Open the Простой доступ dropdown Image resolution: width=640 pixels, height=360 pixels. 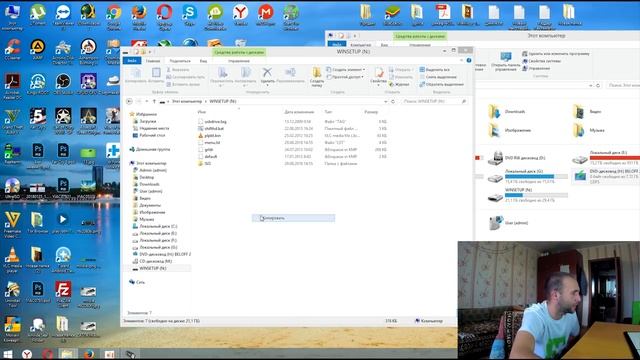(345, 77)
